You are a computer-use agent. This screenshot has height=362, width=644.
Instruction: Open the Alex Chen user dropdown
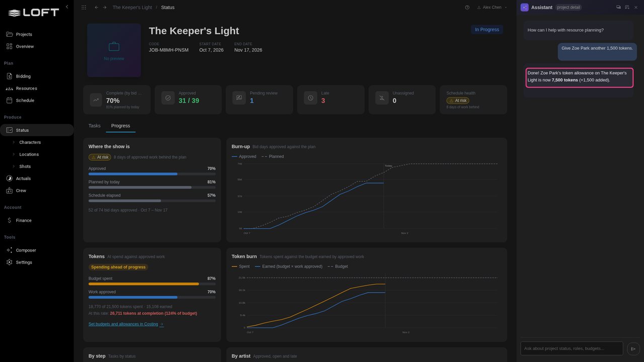[x=492, y=8]
